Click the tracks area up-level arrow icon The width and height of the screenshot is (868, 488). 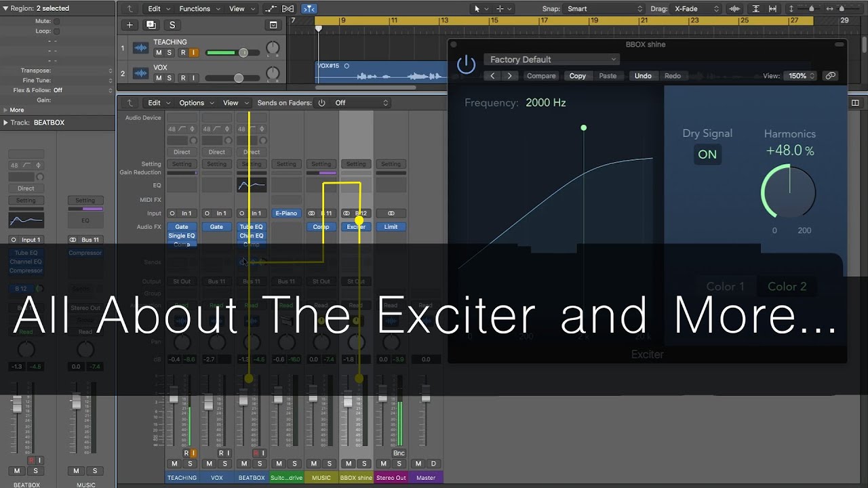[x=130, y=9]
